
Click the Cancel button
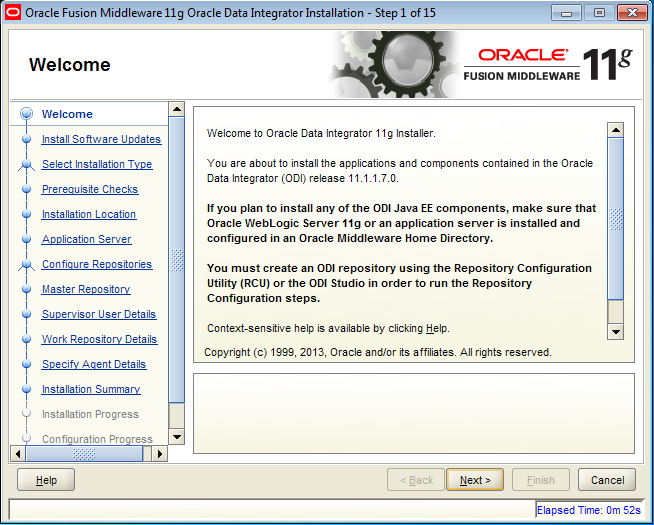tap(607, 480)
